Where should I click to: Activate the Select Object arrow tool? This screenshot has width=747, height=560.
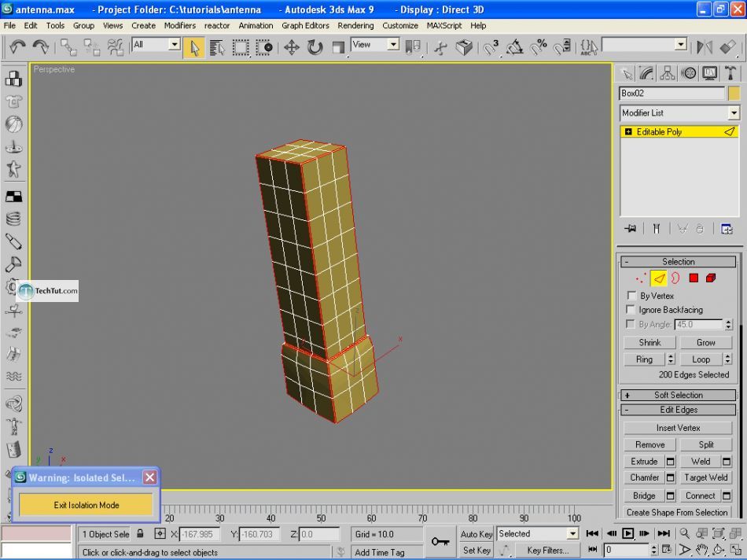pyautogui.click(x=194, y=48)
